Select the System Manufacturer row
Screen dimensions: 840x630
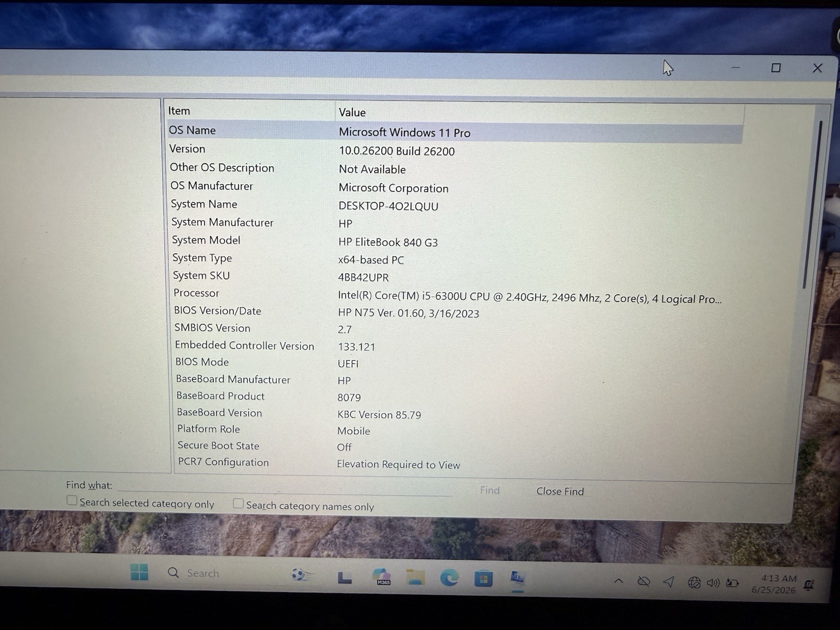(455, 223)
